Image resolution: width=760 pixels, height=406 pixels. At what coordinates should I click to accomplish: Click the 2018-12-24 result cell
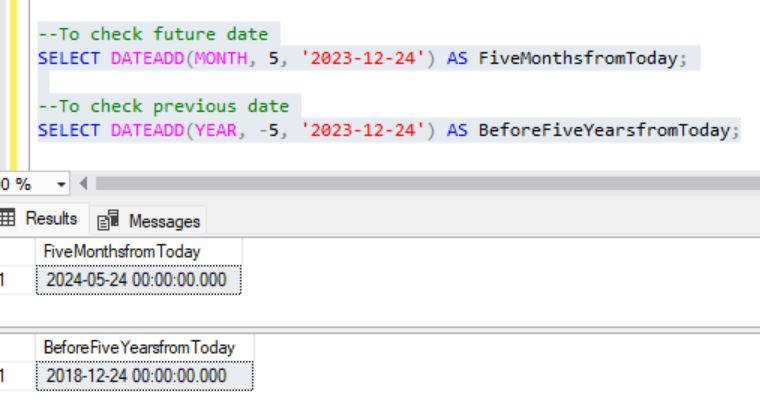click(137, 376)
